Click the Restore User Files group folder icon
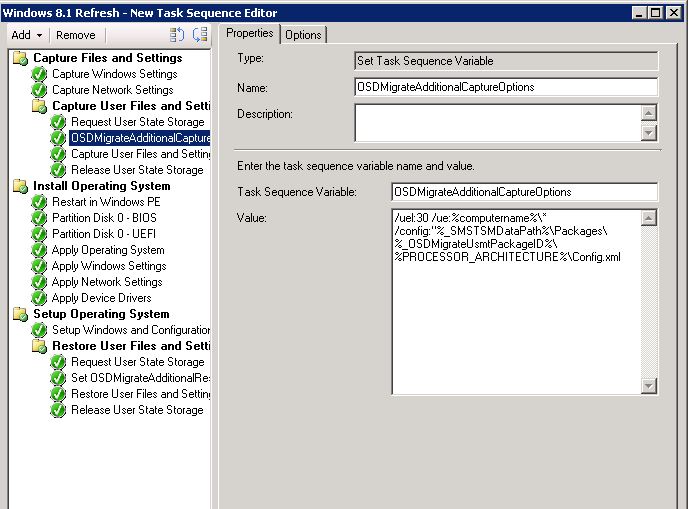This screenshot has width=688, height=509. [x=39, y=346]
